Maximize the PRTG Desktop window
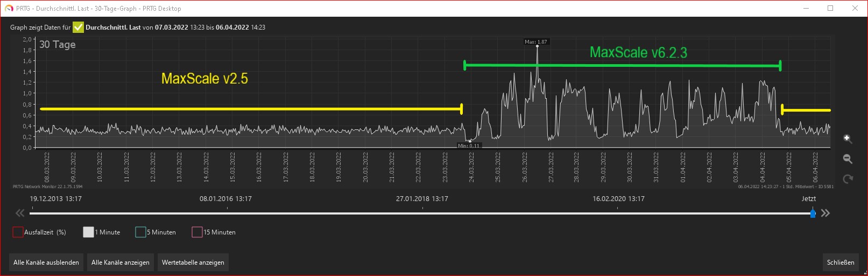Image resolution: width=868 pixels, height=276 pixels. coord(830,9)
